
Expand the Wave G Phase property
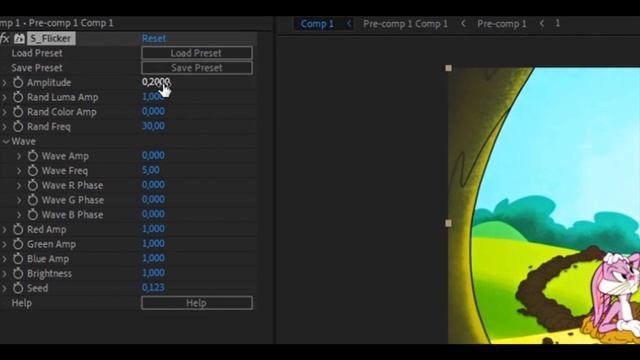point(19,200)
